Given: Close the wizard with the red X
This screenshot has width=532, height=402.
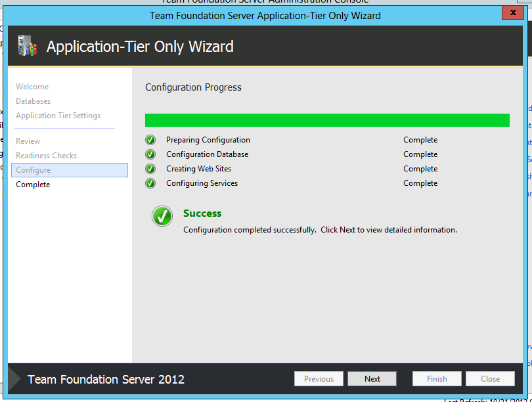Looking at the screenshot, I should 513,13.
